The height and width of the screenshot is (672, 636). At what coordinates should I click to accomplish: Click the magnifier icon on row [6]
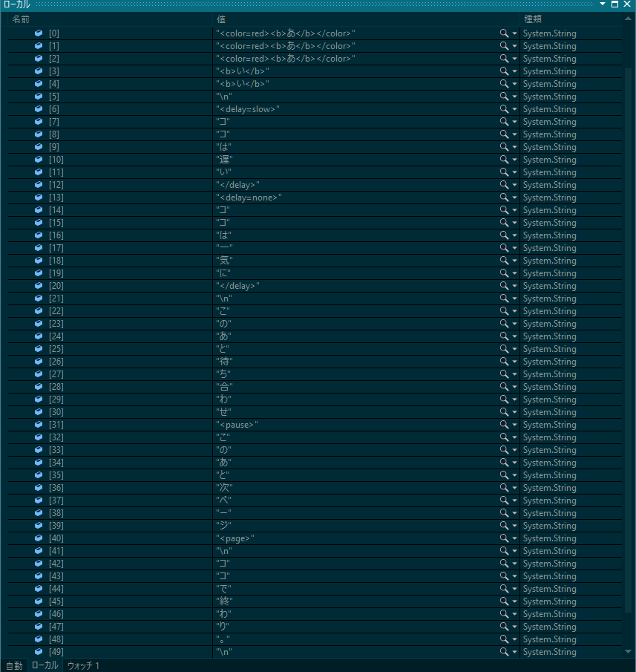pos(504,109)
